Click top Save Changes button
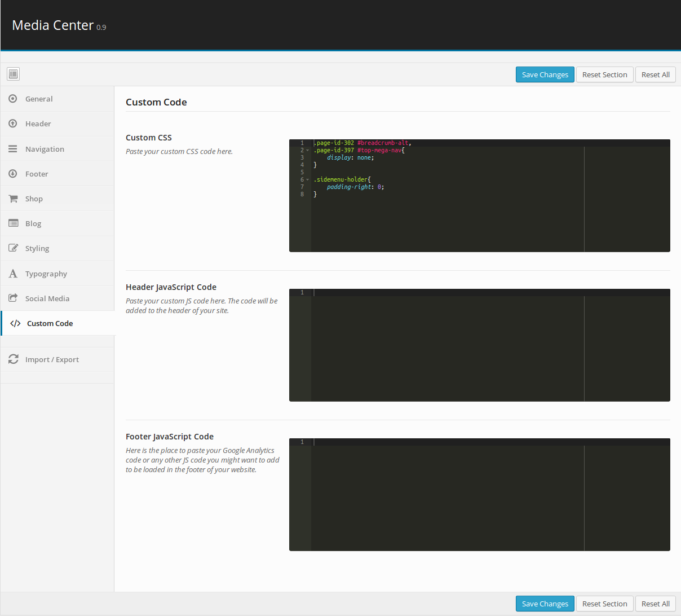681x616 pixels. coord(545,74)
